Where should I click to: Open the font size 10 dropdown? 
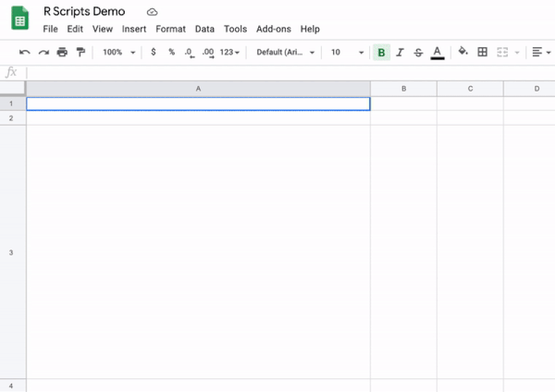coord(347,52)
